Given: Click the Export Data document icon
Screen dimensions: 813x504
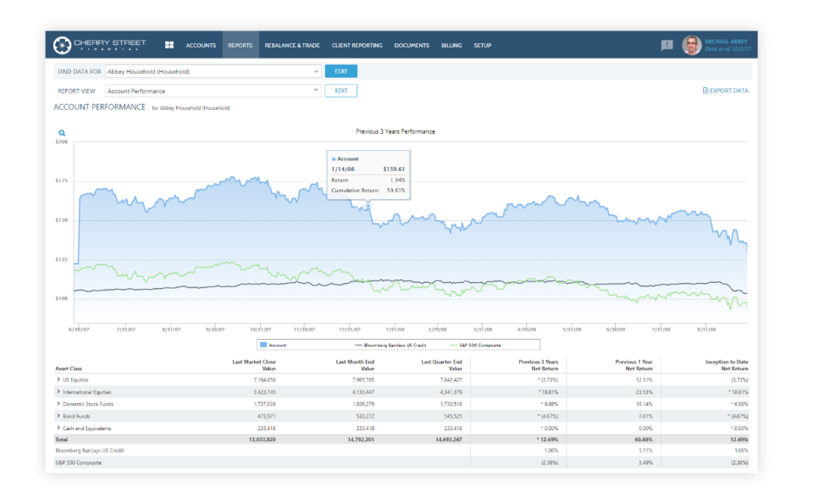Looking at the screenshot, I should click(x=705, y=90).
